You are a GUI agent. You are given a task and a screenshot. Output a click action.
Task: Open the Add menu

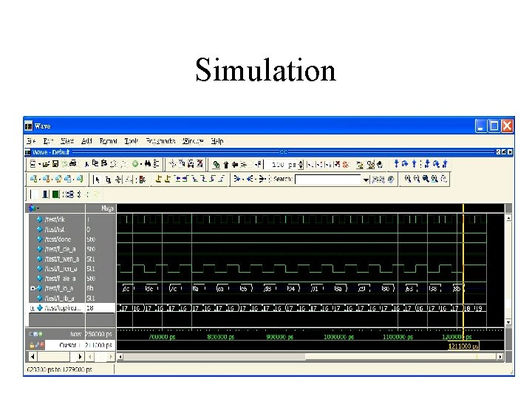click(x=86, y=141)
